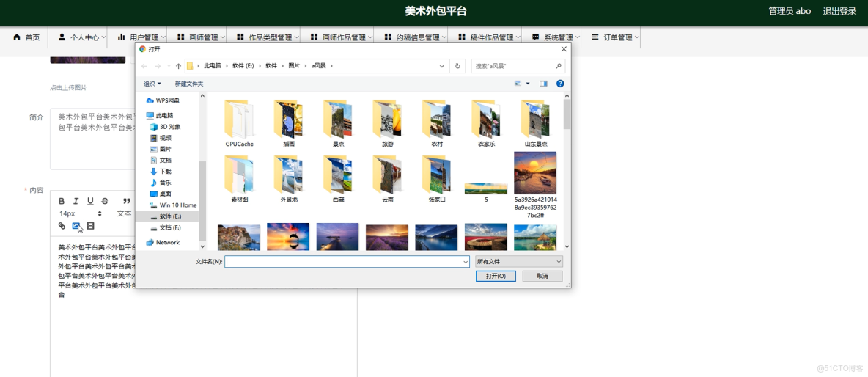Viewport: 868px width, 377px height.
Task: Refresh the a风景 folder listing
Action: click(x=457, y=66)
